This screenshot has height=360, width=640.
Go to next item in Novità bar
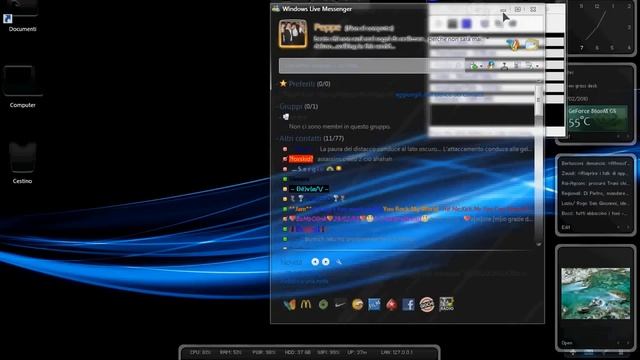(x=326, y=262)
